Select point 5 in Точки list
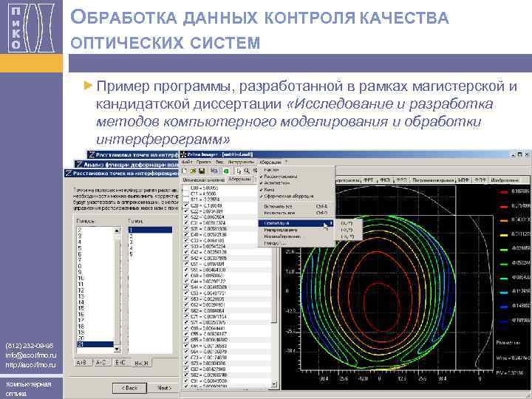 click(150, 254)
